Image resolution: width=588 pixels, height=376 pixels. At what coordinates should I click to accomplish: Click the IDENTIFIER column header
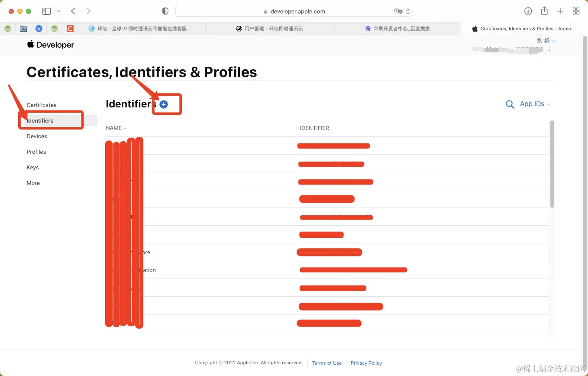click(x=314, y=128)
